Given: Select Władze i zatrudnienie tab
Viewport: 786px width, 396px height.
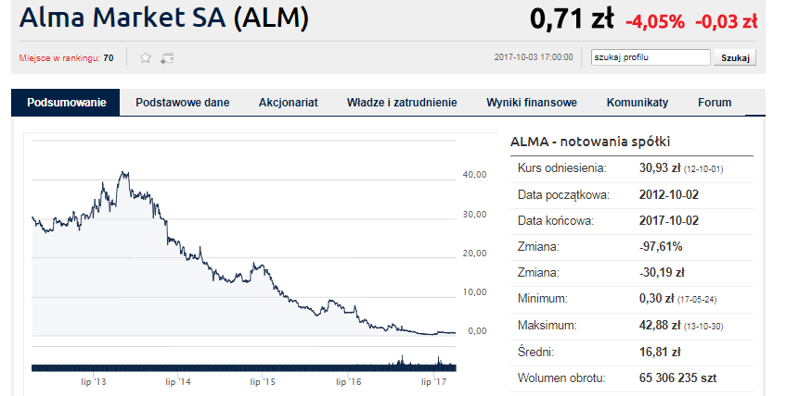Looking at the screenshot, I should coord(402,103).
